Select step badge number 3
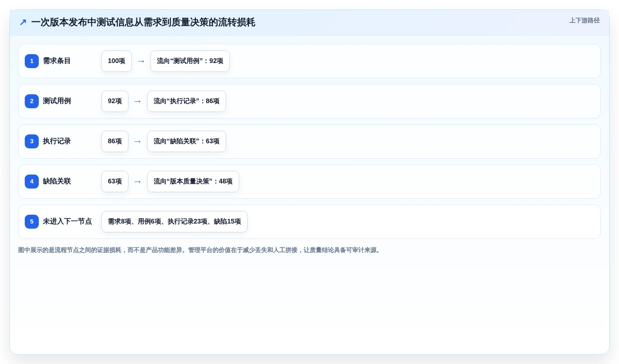 coord(32,141)
